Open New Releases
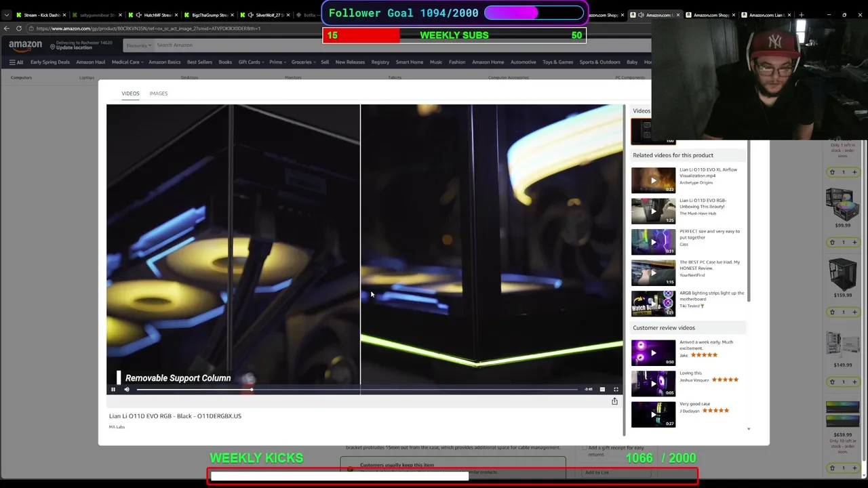Viewport: 868px width, 488px height. coord(350,62)
